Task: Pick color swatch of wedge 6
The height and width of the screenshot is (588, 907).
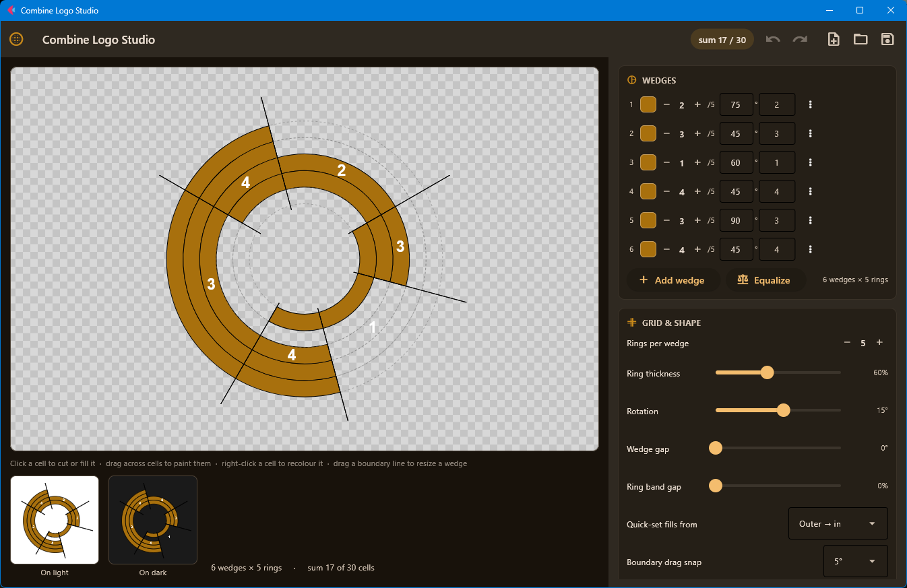Action: point(648,249)
